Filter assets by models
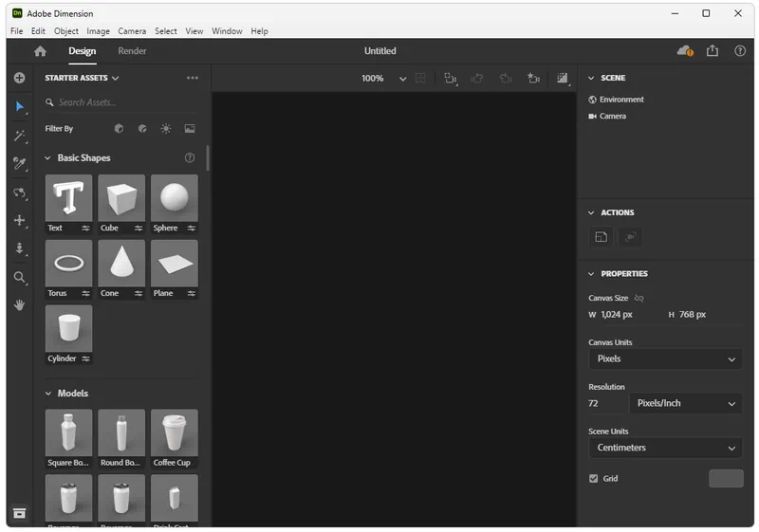 click(x=119, y=129)
